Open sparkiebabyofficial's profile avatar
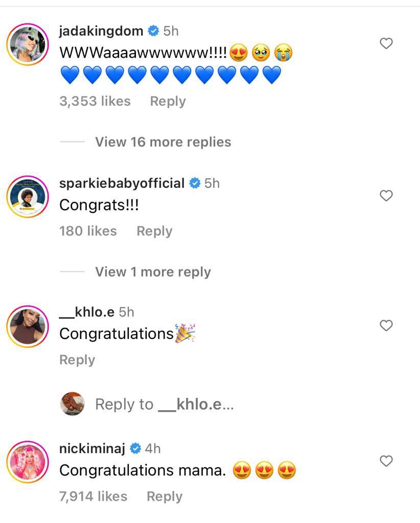420x523 pixels. [x=27, y=196]
